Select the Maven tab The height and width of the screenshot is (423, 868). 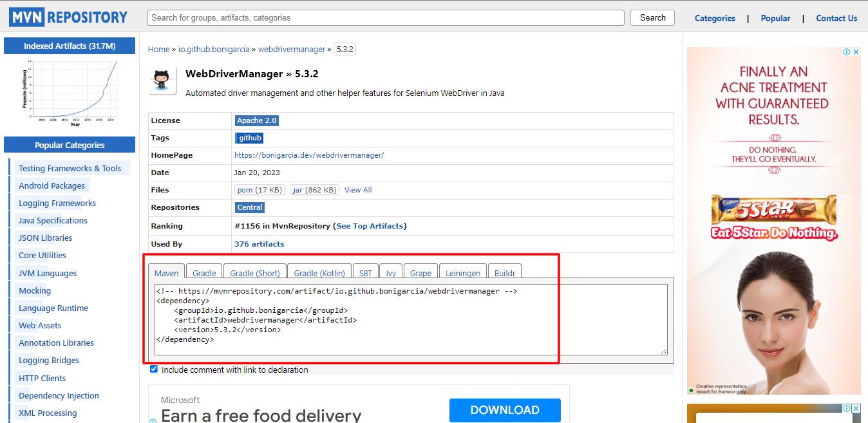point(167,273)
